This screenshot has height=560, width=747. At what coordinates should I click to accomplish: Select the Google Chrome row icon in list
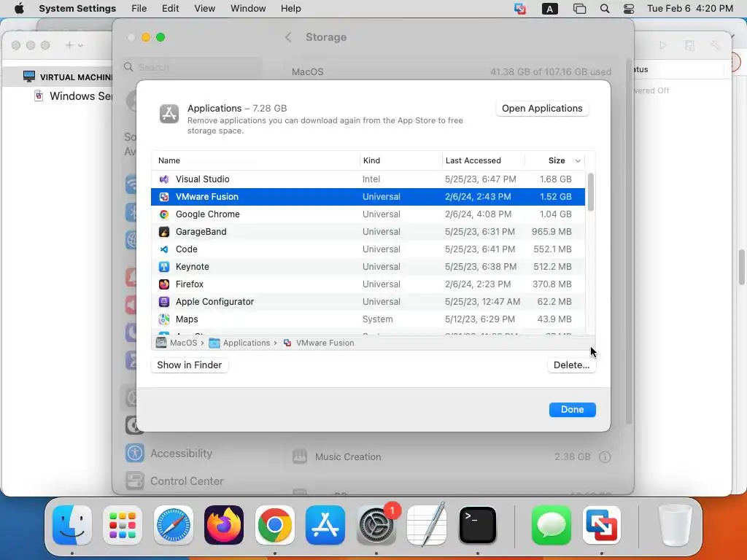pyautogui.click(x=164, y=214)
